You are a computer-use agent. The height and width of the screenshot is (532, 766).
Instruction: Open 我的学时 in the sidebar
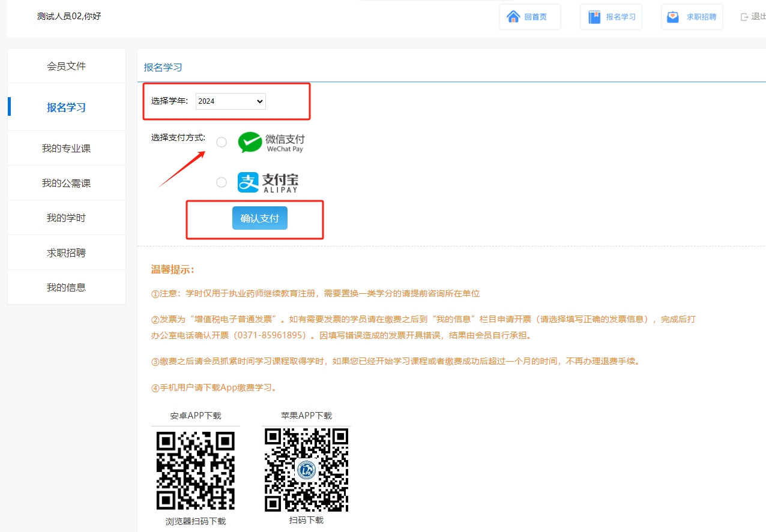pos(67,218)
